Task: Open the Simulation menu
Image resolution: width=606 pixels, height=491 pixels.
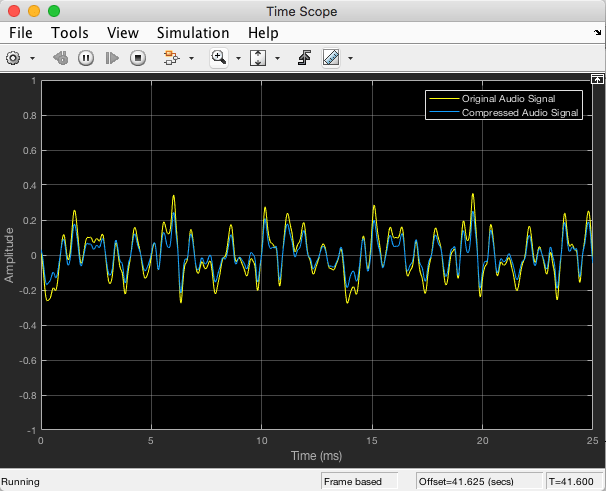Action: click(x=193, y=33)
